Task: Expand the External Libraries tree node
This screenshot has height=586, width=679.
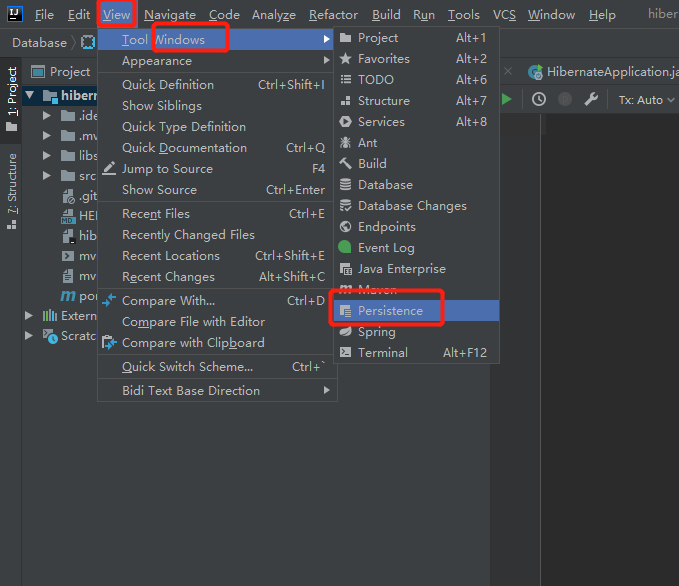Action: click(29, 316)
